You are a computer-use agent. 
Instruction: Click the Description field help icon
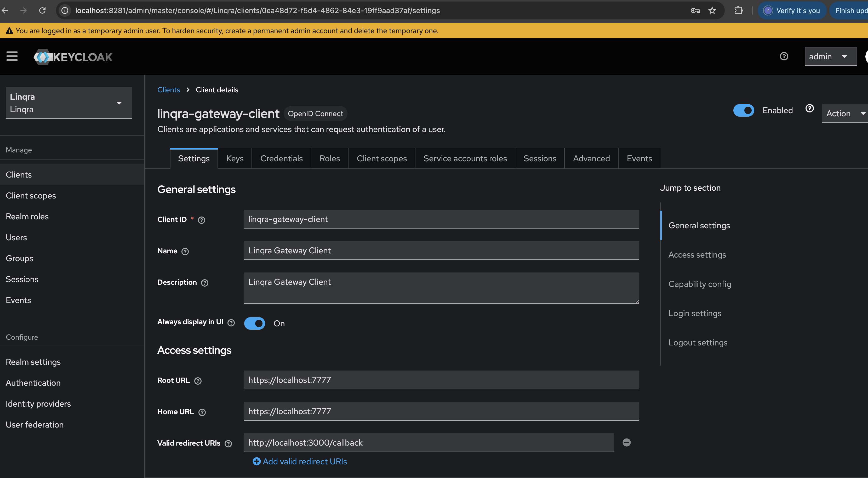205,283
